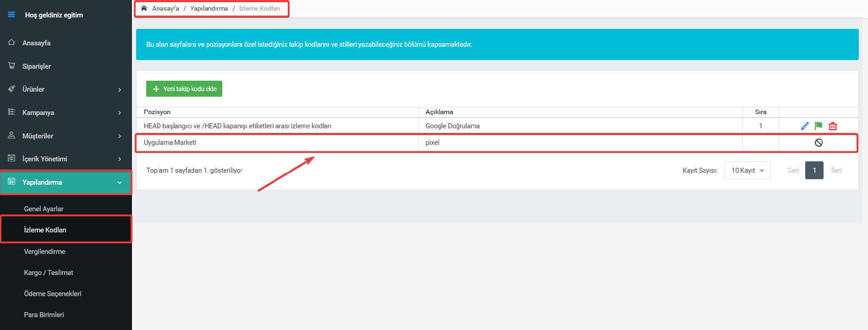Expand the İçerik Yönetimi submenu chevron
This screenshot has width=868, height=330.
point(120,159)
